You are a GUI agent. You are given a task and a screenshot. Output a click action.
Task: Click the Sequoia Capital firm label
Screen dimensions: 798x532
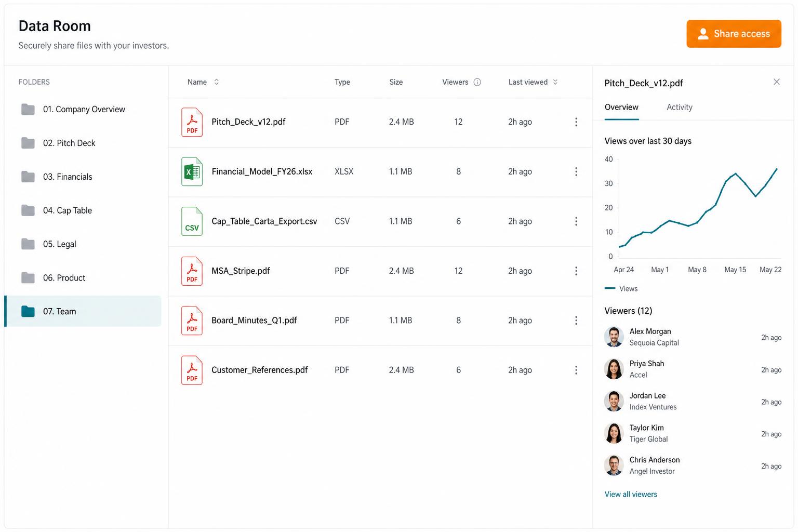tap(654, 343)
